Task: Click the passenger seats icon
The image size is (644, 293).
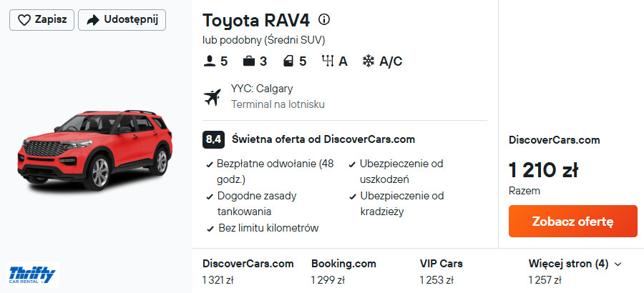Action: pyautogui.click(x=209, y=61)
